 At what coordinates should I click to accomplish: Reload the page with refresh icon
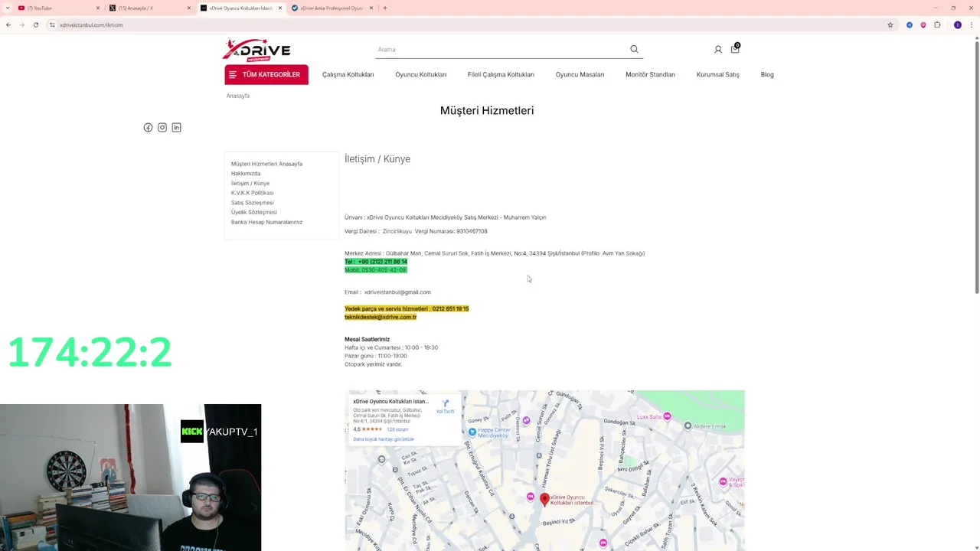click(x=35, y=24)
